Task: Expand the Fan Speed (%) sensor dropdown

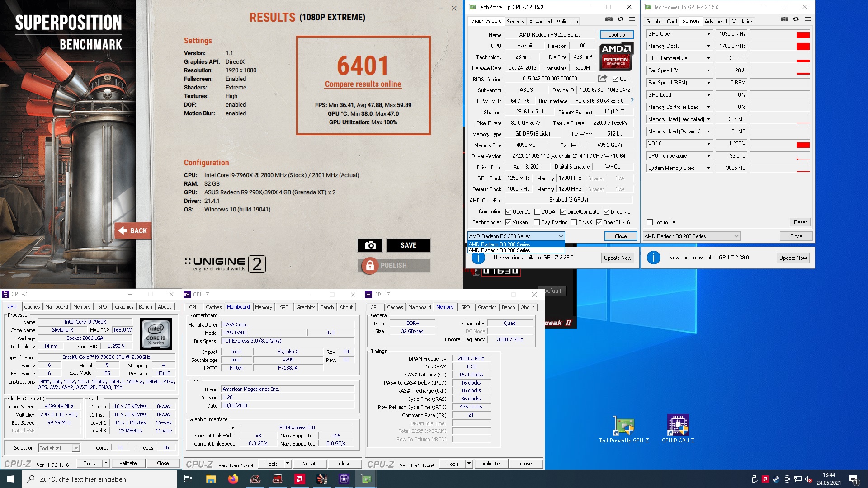Action: point(708,70)
